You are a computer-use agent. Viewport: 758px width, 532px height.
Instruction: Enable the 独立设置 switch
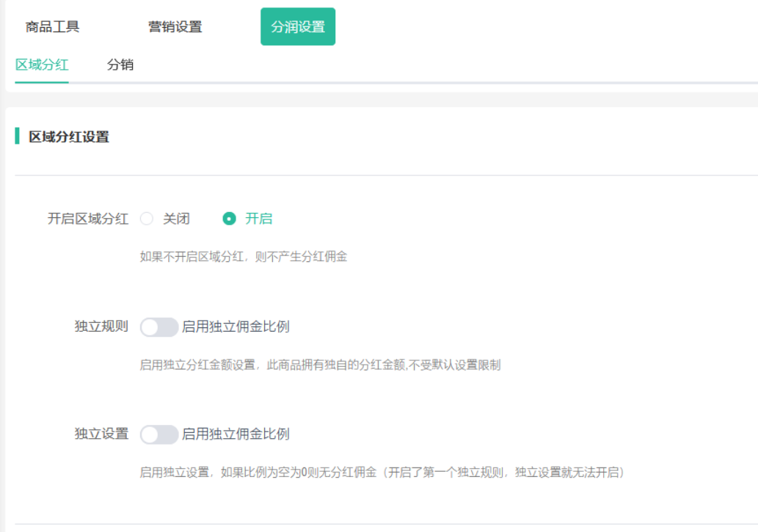(159, 434)
